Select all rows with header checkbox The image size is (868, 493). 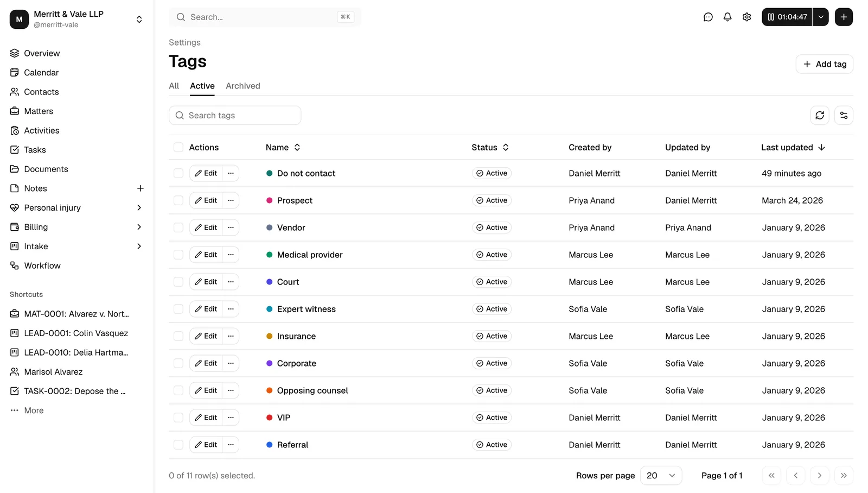[x=178, y=147]
